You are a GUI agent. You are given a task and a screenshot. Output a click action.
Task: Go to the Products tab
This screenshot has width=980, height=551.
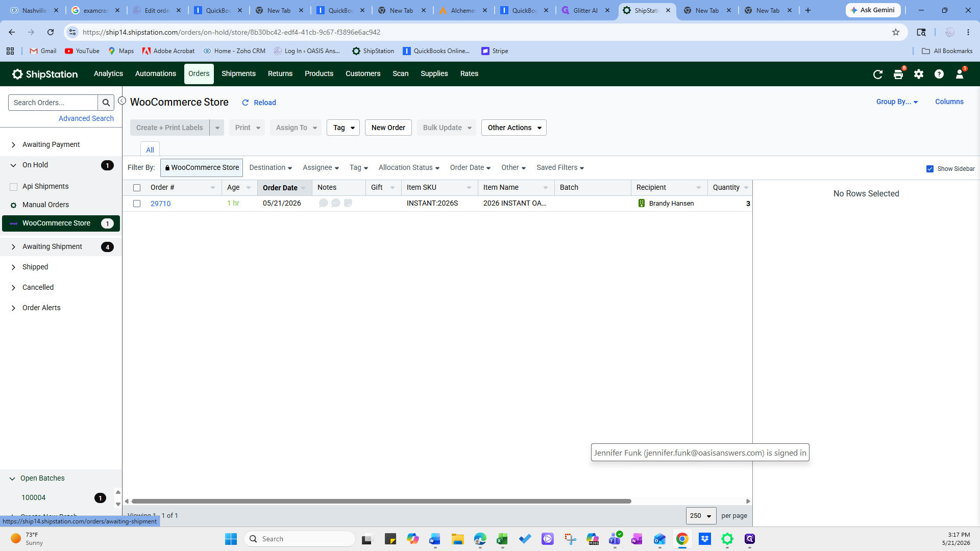319,73
